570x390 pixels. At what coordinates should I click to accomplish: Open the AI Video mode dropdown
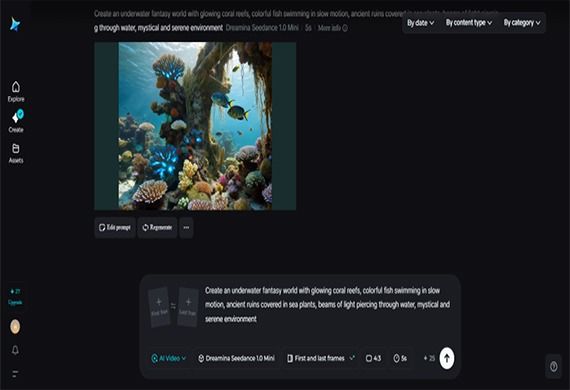pos(169,358)
